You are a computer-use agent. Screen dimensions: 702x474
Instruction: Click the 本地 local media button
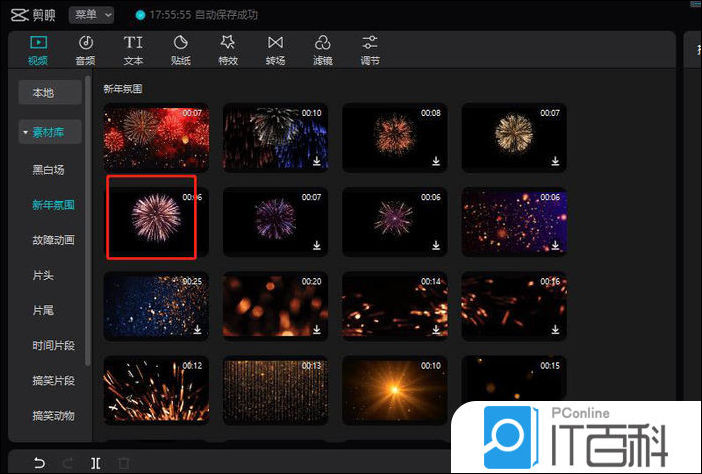(43, 93)
